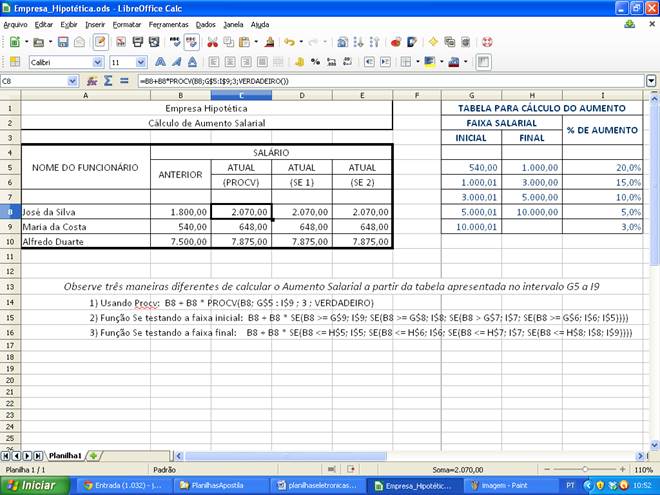Viewport: 660px width, 495px height.
Task: Click the Undo arrow icon
Action: 289,42
